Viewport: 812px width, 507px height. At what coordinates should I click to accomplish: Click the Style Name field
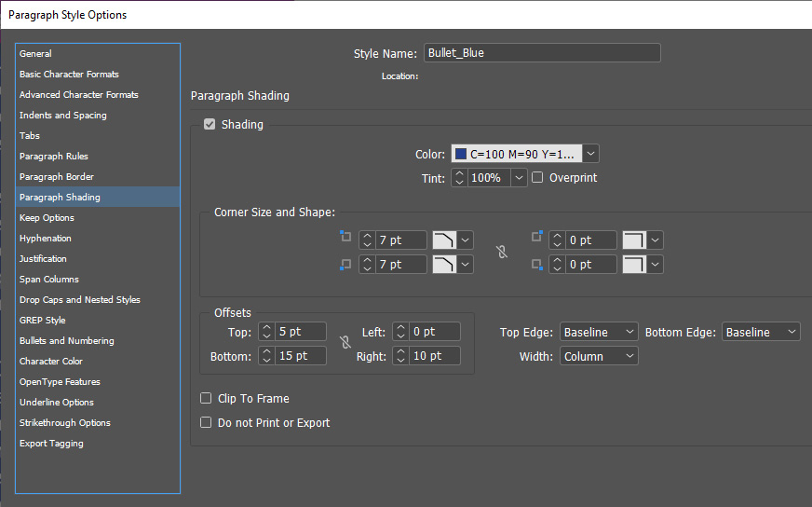pyautogui.click(x=542, y=53)
